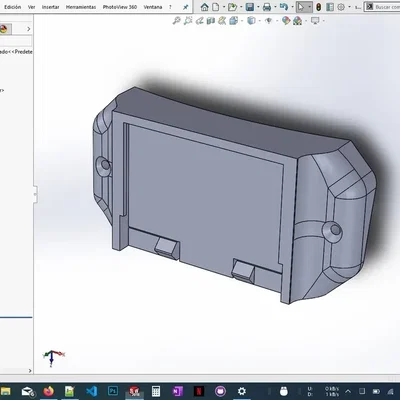Open the Insertar menu

(51, 7)
